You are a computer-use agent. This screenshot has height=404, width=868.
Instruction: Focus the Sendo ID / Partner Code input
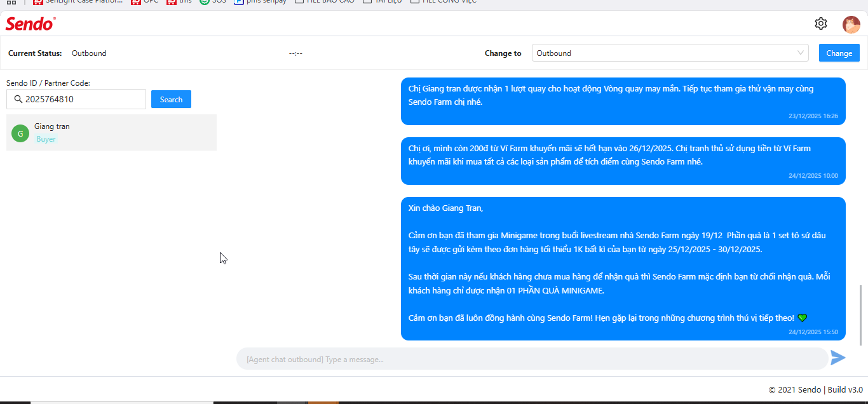point(76,99)
